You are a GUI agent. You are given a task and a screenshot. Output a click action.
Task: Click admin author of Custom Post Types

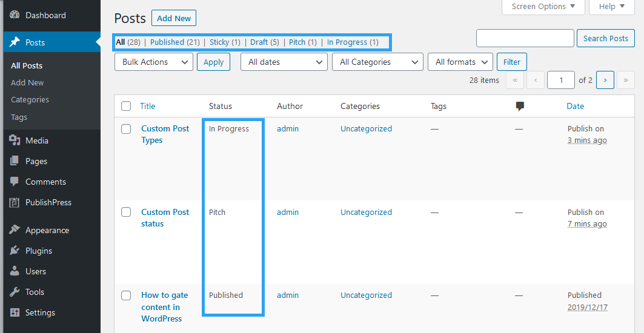288,129
